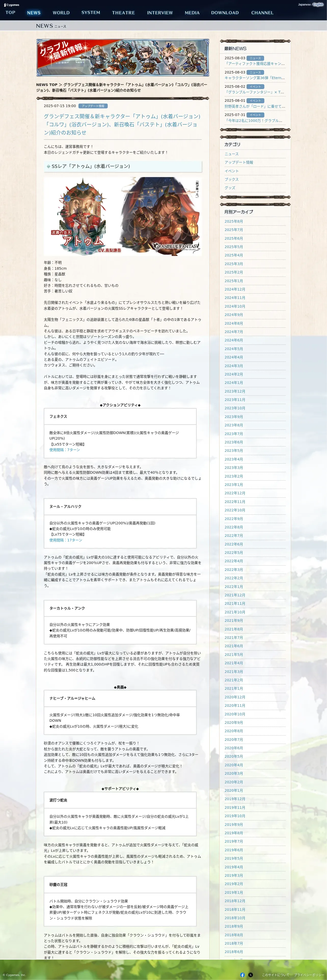This screenshot has width=327, height=980.
Task: Open the Facebook page from the footer
Action: [242, 975]
